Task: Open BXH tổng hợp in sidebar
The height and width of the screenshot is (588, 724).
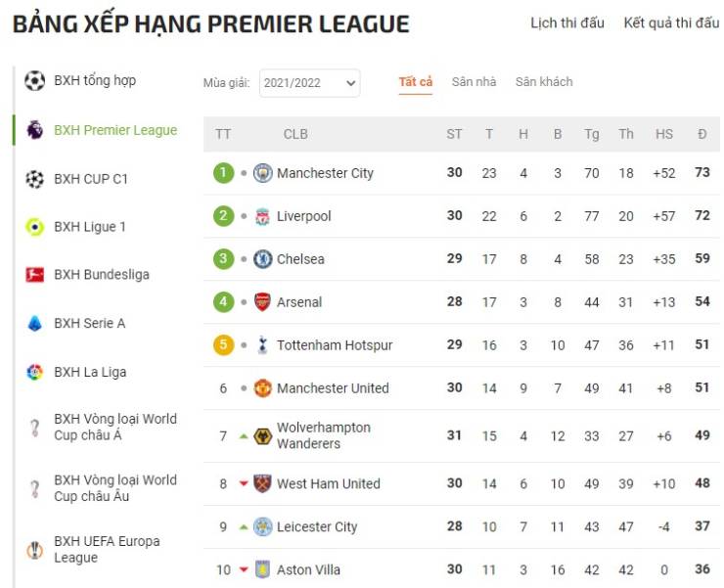Action: (95, 80)
